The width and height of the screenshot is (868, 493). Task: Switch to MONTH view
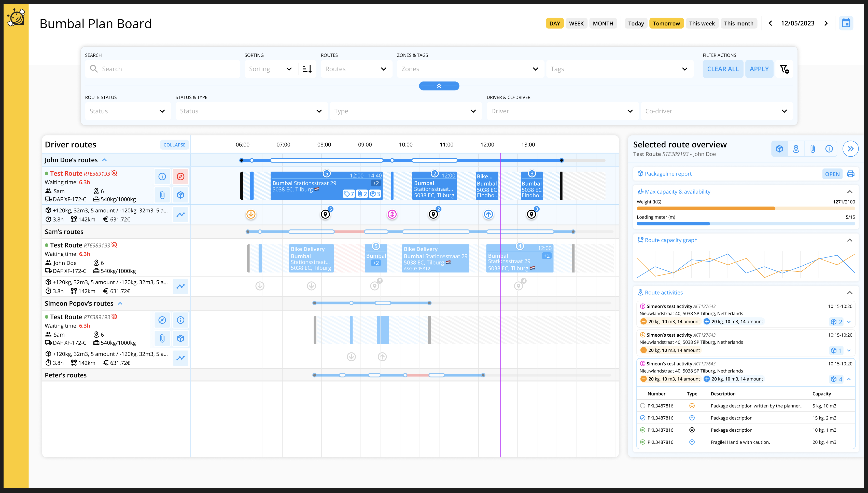coord(603,23)
